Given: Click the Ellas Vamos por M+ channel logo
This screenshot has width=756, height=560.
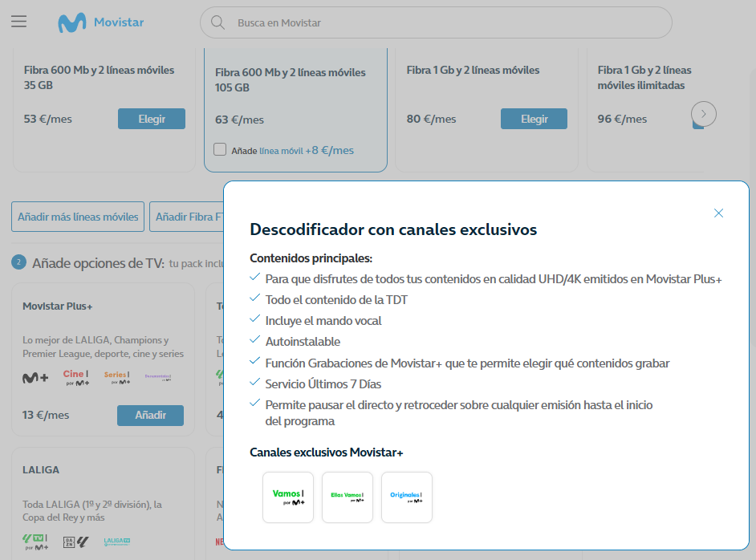Looking at the screenshot, I should coord(347,497).
